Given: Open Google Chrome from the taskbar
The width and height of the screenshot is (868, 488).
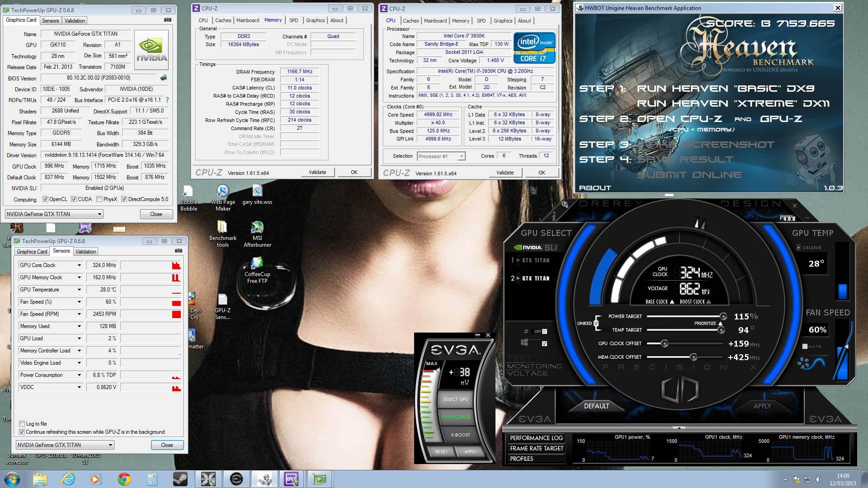Looking at the screenshot, I should click(124, 479).
